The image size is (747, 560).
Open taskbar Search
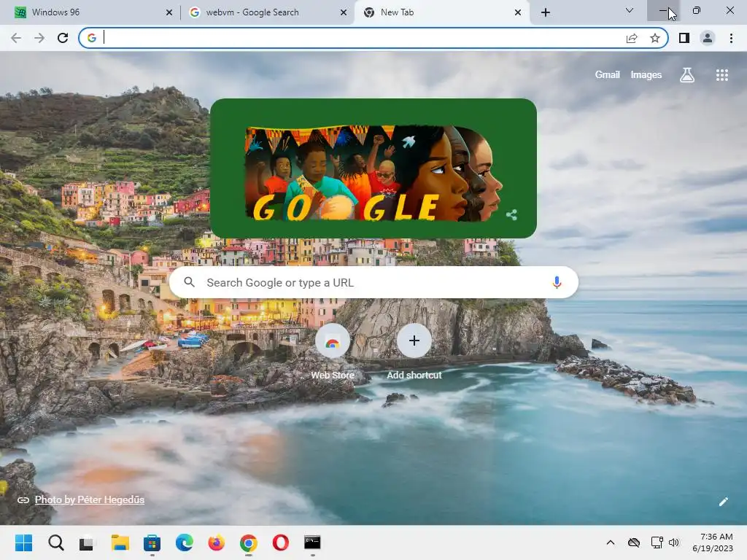click(x=55, y=542)
